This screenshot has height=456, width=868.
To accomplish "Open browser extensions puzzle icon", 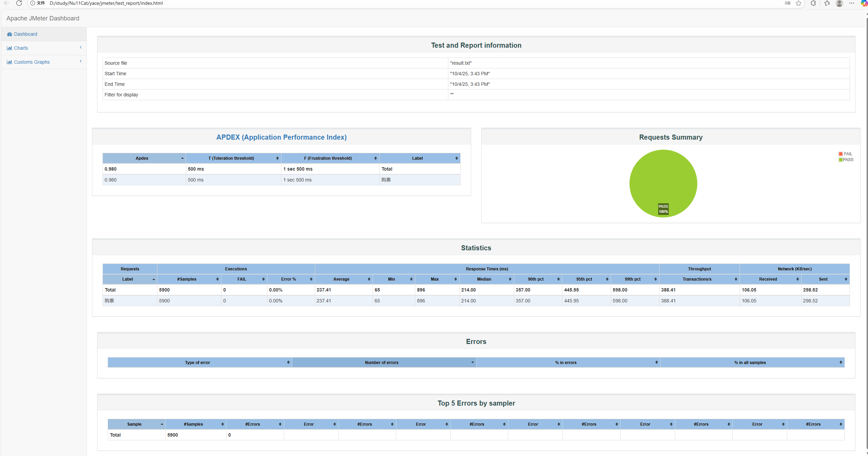I will pyautogui.click(x=813, y=3).
